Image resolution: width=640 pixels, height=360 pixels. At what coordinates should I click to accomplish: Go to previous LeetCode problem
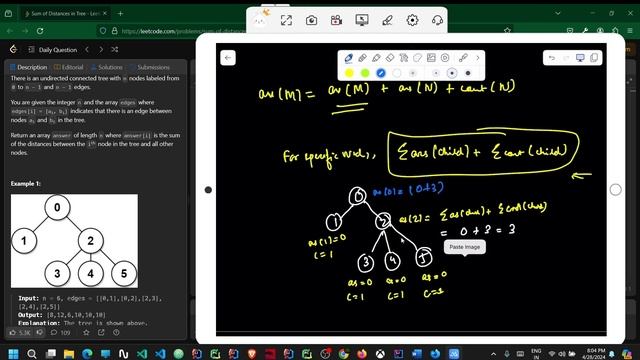pos(87,49)
